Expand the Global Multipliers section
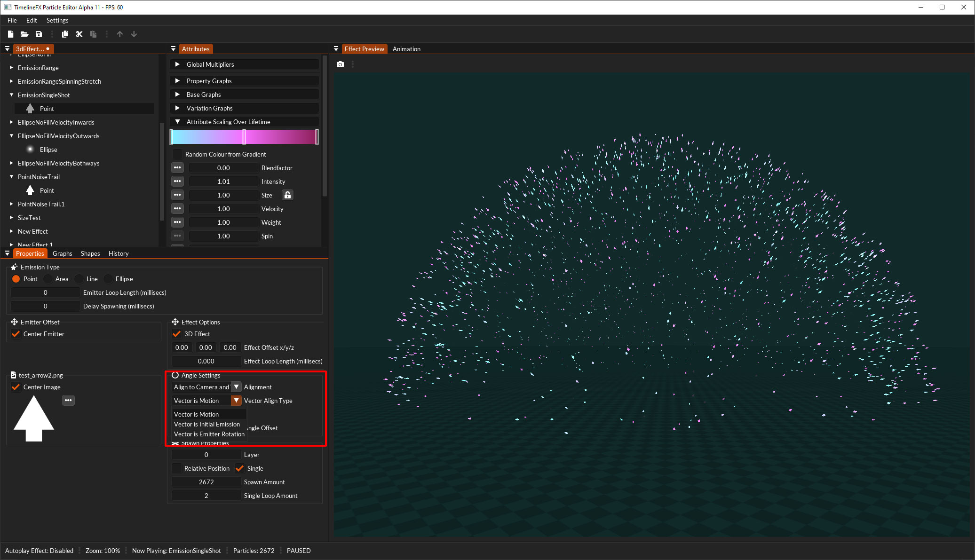 (178, 64)
